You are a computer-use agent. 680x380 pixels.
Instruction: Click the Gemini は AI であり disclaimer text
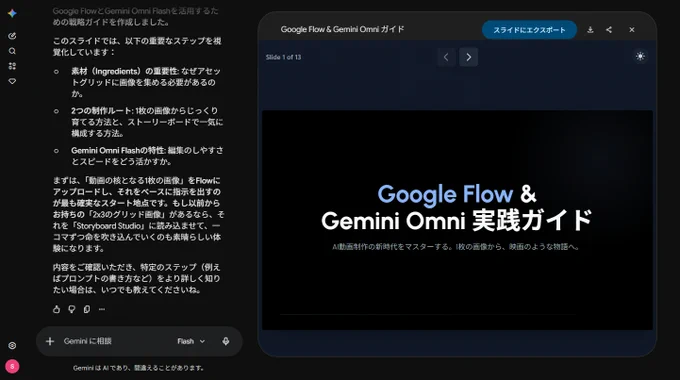point(138,368)
